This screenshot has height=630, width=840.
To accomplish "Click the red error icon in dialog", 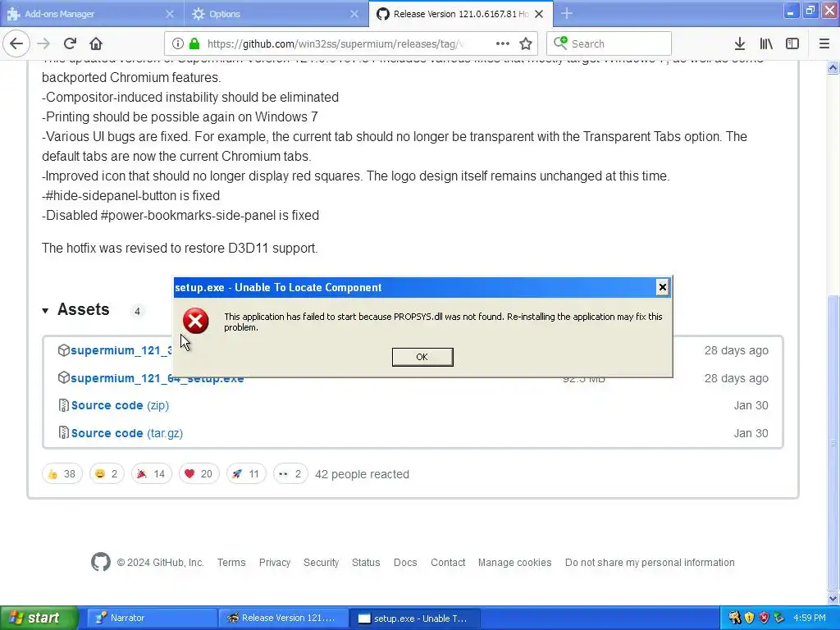I will point(195,321).
